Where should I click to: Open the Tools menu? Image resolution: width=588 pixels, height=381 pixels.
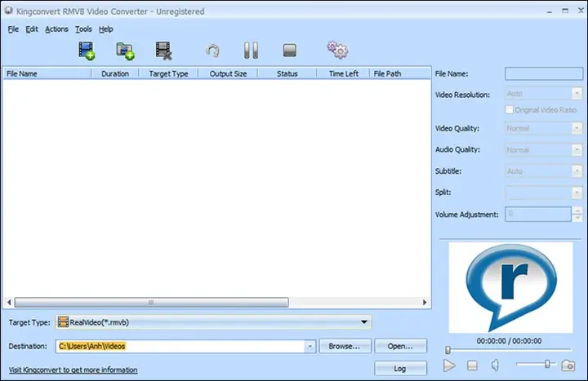pyautogui.click(x=83, y=29)
